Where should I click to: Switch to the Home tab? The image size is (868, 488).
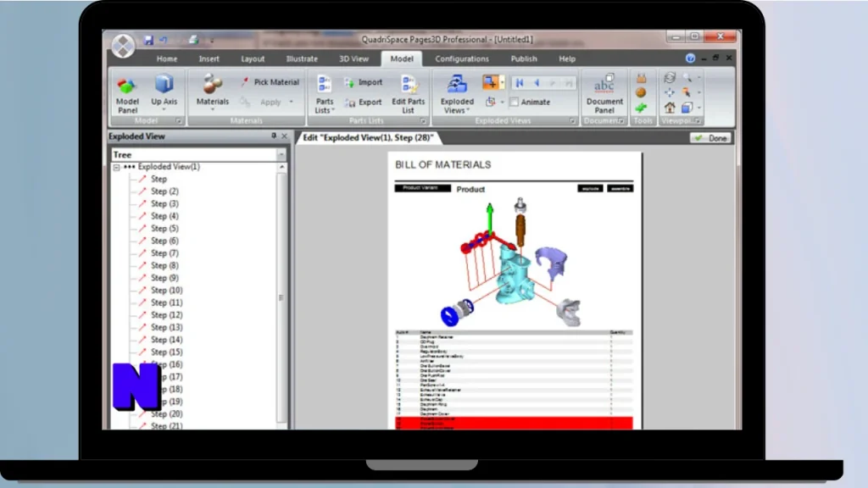167,58
